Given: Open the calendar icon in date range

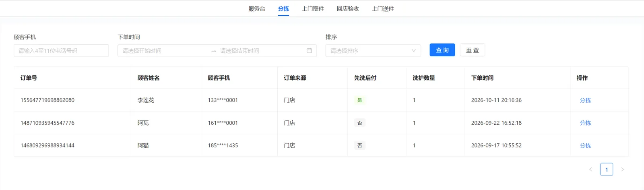Looking at the screenshot, I should pos(309,51).
